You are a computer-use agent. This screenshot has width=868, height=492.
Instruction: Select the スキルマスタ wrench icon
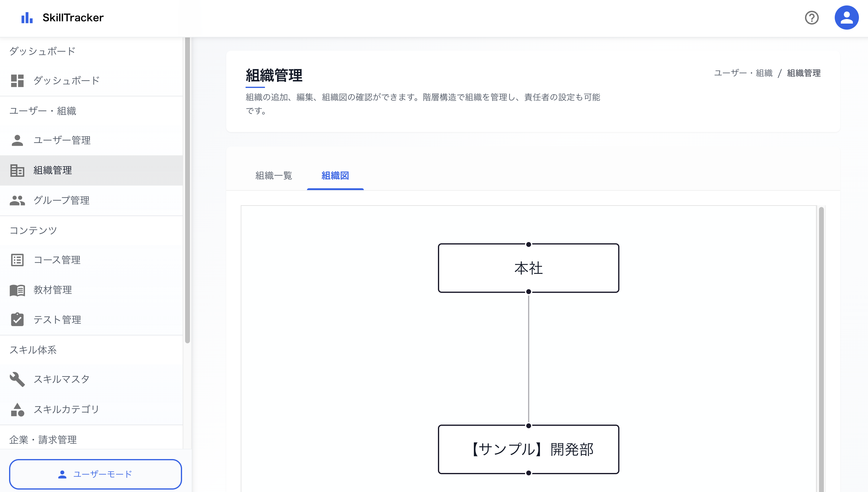[x=17, y=379]
